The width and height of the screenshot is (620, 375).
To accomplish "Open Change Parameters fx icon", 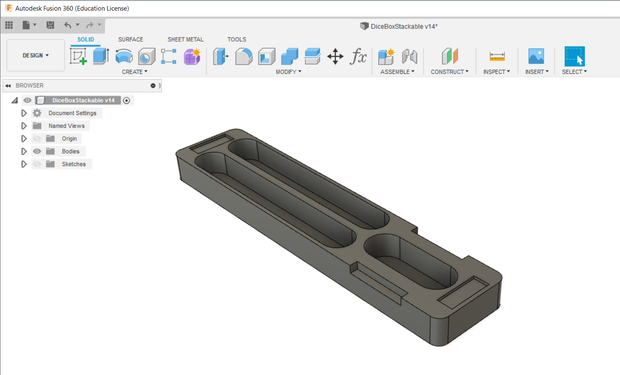I will [x=358, y=56].
